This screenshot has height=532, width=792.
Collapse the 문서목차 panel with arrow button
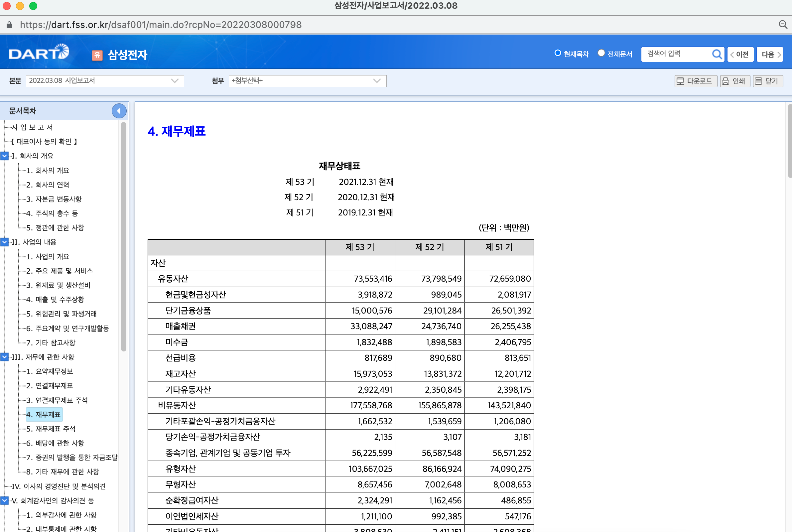[119, 111]
